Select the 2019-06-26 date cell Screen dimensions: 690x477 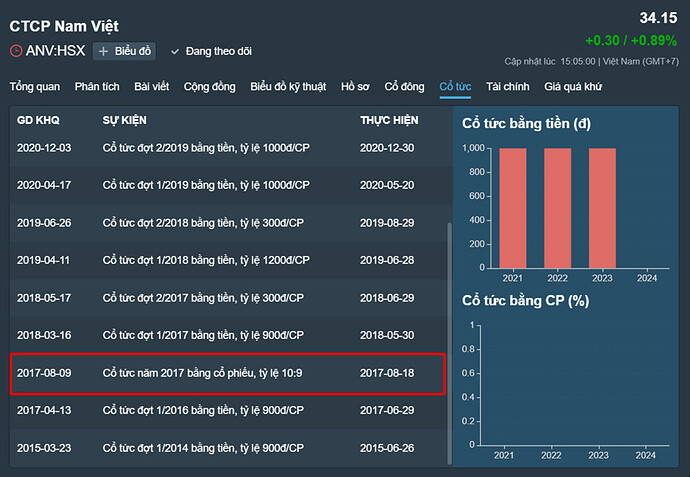(x=44, y=223)
